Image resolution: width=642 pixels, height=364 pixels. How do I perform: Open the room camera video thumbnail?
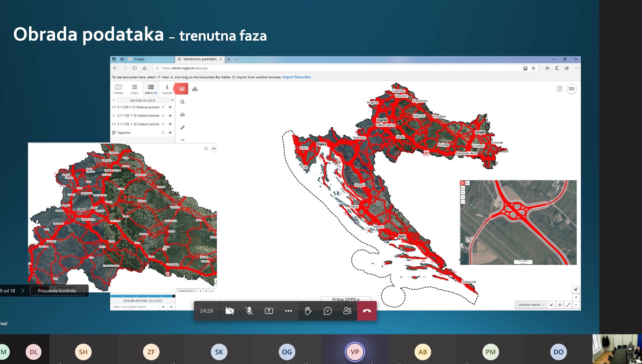click(617, 349)
